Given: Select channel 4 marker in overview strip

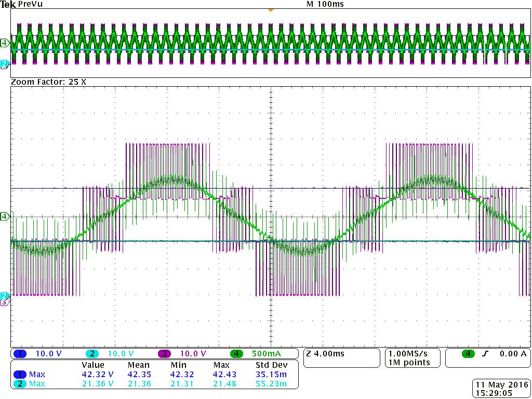Looking at the screenshot, I should tap(5, 43).
